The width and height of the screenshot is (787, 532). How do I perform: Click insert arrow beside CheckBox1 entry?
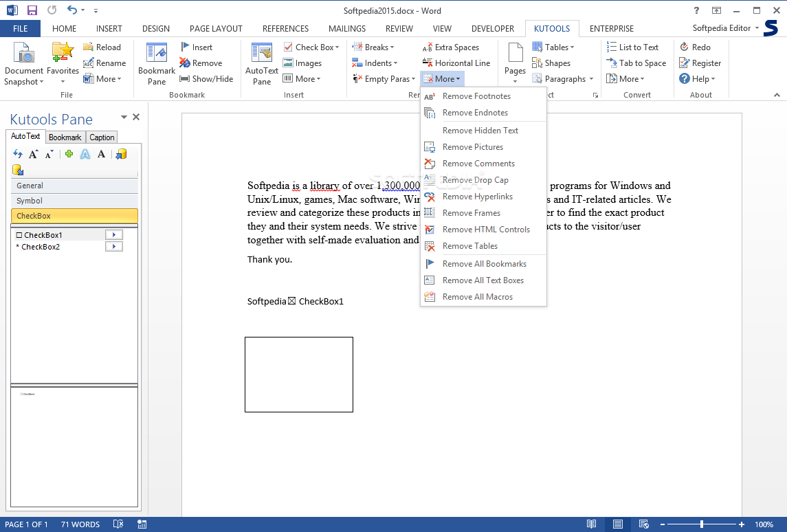[x=114, y=234]
